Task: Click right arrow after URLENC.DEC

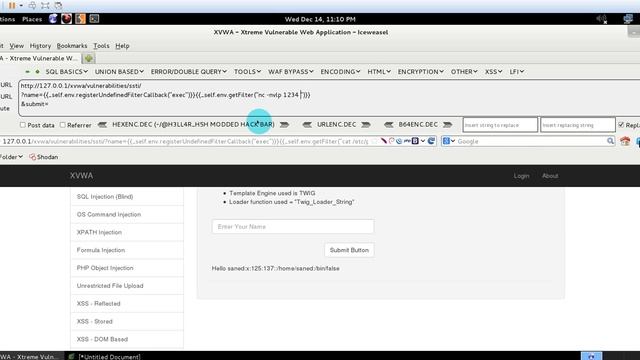Action: pos(366,125)
